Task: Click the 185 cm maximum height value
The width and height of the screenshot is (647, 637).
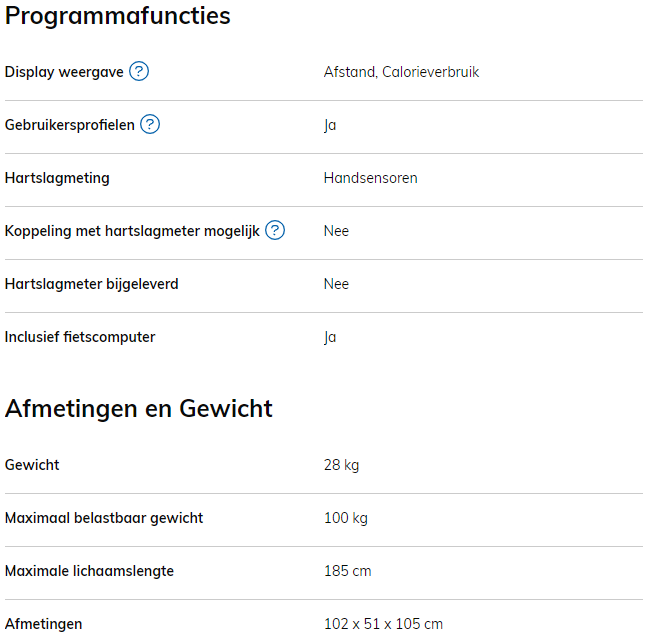Action: coord(347,571)
